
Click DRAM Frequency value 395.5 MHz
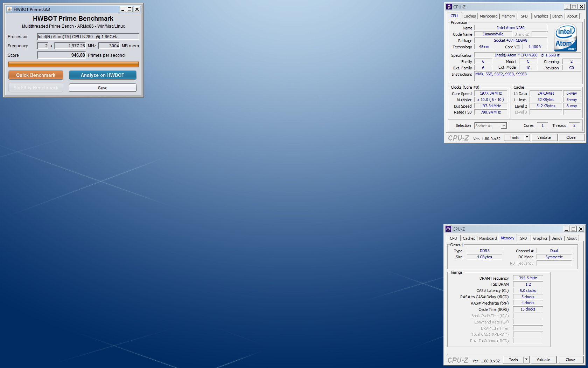528,278
